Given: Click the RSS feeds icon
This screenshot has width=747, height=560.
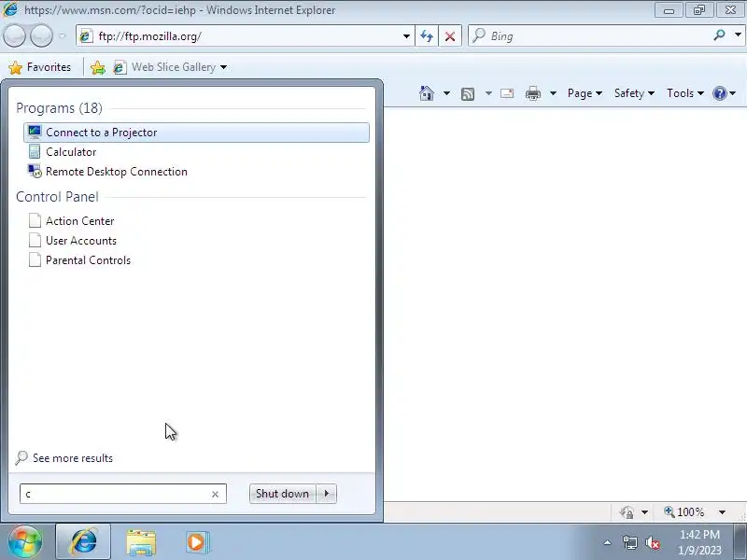Looking at the screenshot, I should pyautogui.click(x=468, y=94).
